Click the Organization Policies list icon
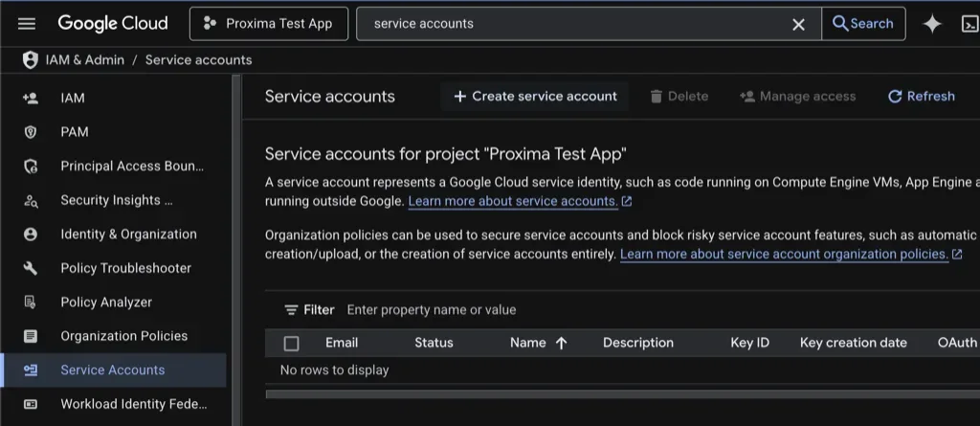The width and height of the screenshot is (980, 426). (30, 336)
